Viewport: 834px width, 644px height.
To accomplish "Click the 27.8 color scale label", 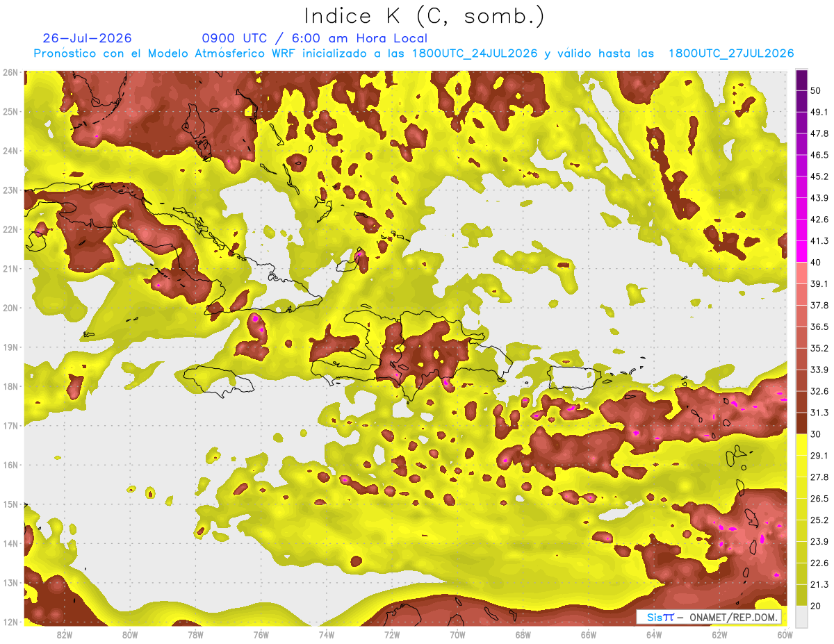I will coord(819,477).
